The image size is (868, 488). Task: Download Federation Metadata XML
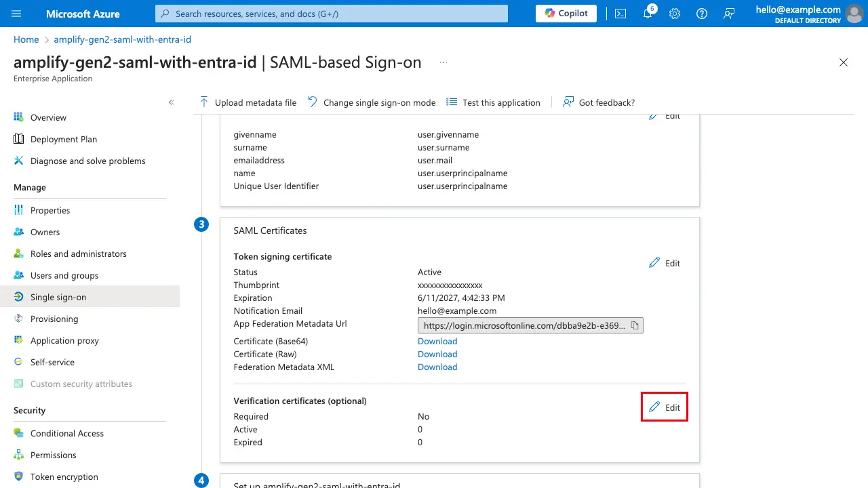tap(437, 367)
